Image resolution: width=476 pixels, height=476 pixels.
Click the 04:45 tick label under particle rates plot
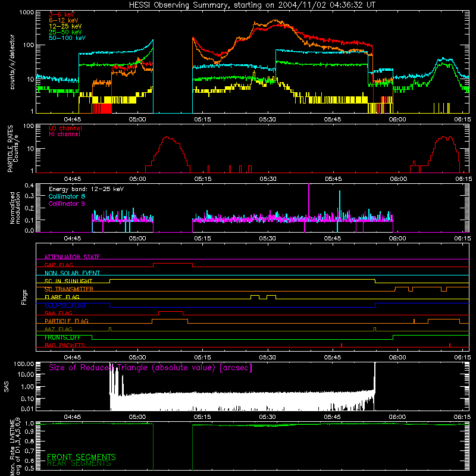click(72, 179)
